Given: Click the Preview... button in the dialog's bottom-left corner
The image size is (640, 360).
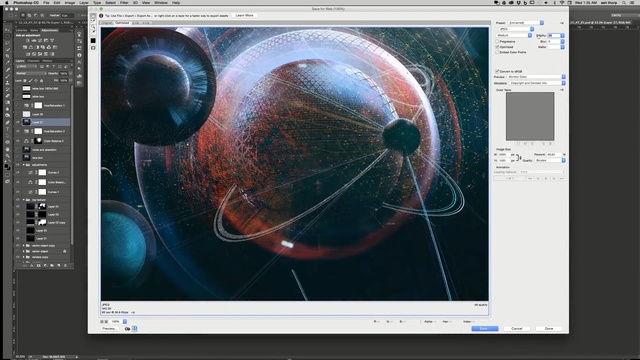Looking at the screenshot, I should [x=109, y=329].
